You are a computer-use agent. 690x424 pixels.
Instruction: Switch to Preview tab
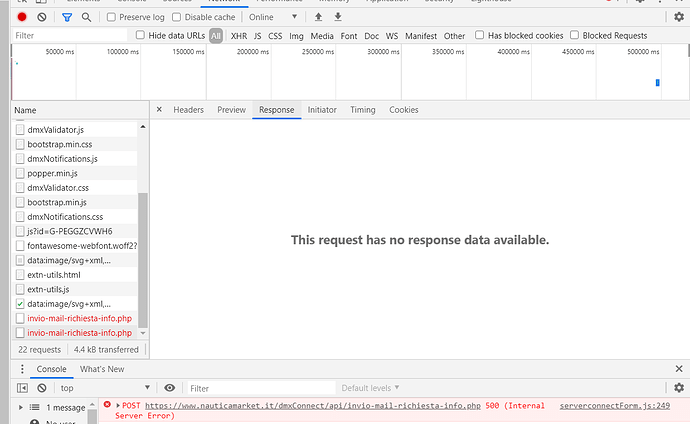(231, 110)
